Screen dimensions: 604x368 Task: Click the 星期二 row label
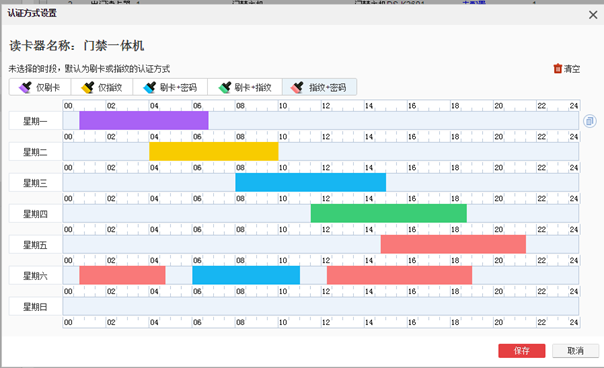(35, 152)
